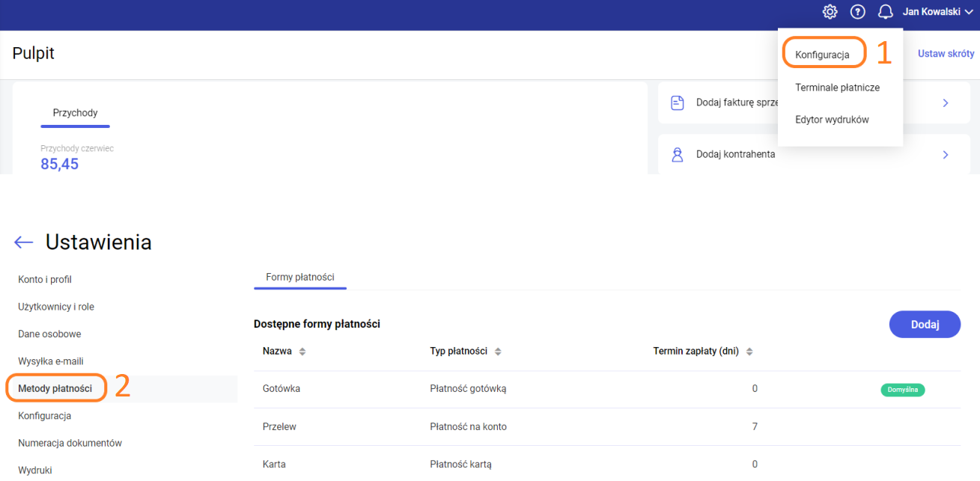Click the back arrow beside Ustawienia
The height and width of the screenshot is (481, 980).
pos(24,242)
